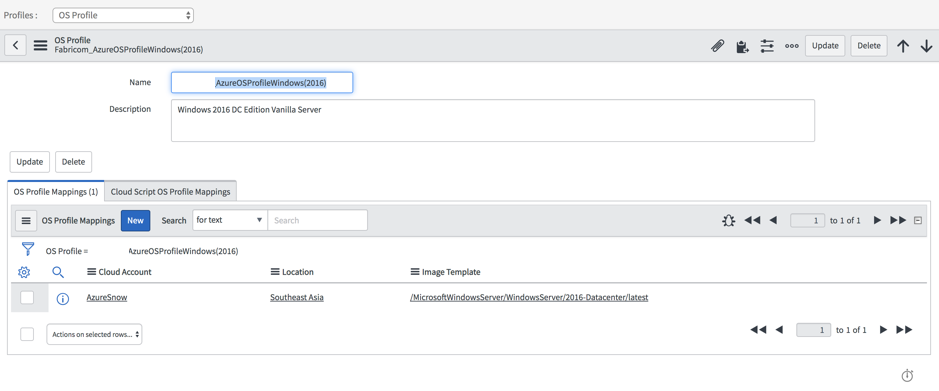Open the Profiles dropdown

[123, 15]
